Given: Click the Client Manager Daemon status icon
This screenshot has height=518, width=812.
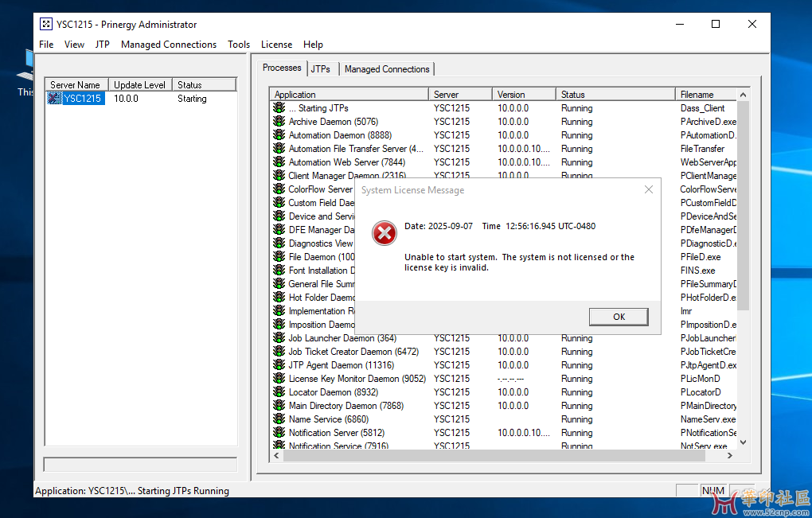Looking at the screenshot, I should (279, 175).
